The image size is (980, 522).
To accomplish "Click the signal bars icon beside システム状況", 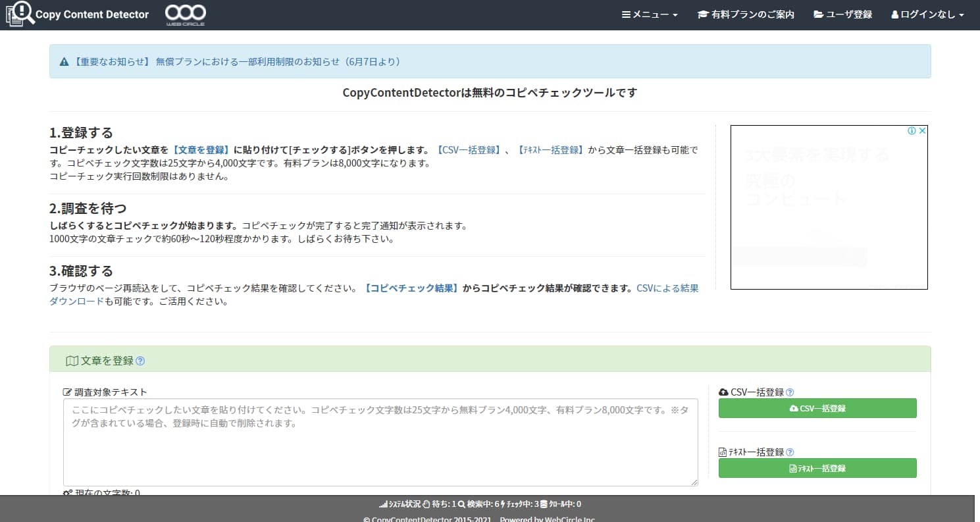I will tap(383, 505).
